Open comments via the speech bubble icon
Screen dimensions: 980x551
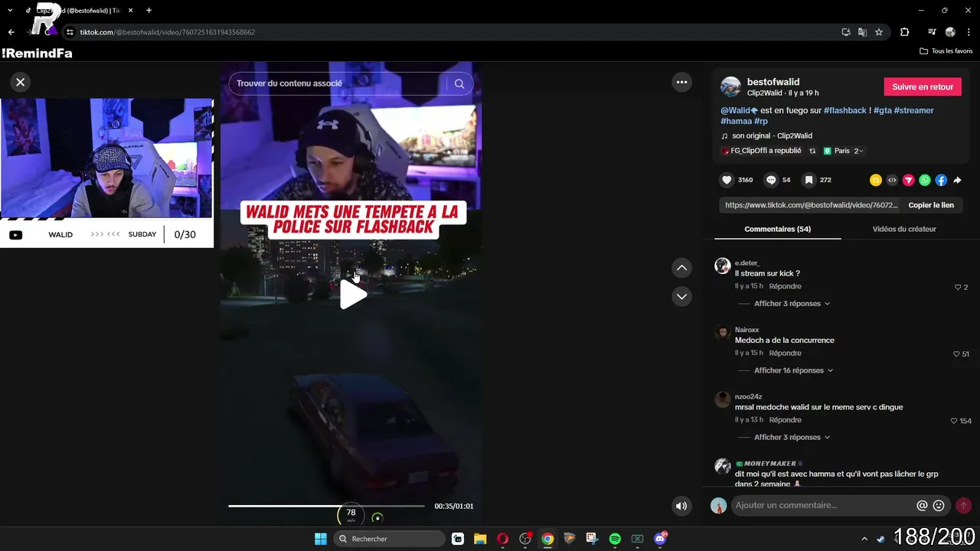[x=771, y=180]
